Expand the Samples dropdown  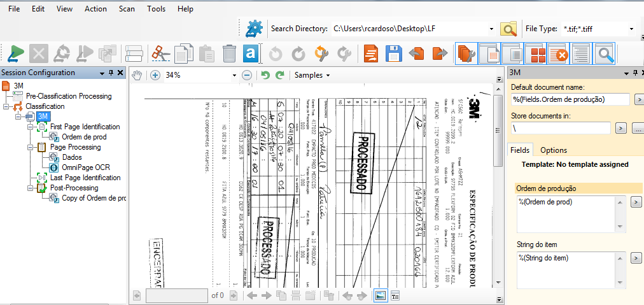coord(311,75)
